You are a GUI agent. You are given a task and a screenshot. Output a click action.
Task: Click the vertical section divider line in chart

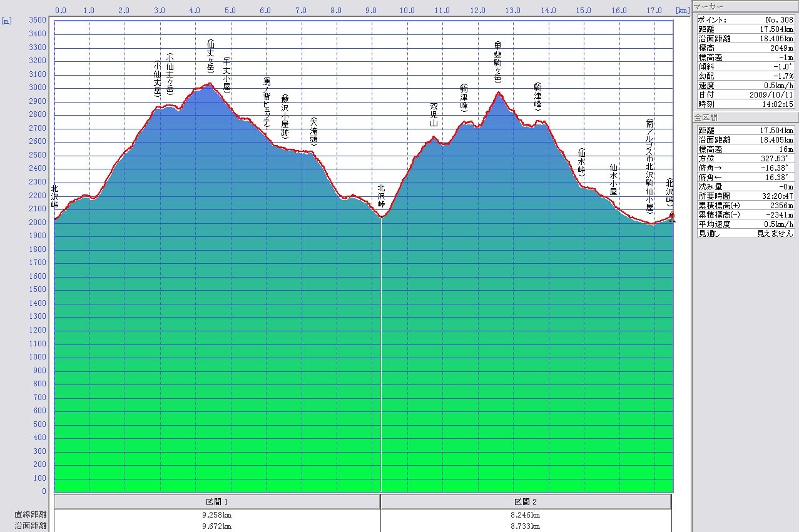(x=381, y=350)
